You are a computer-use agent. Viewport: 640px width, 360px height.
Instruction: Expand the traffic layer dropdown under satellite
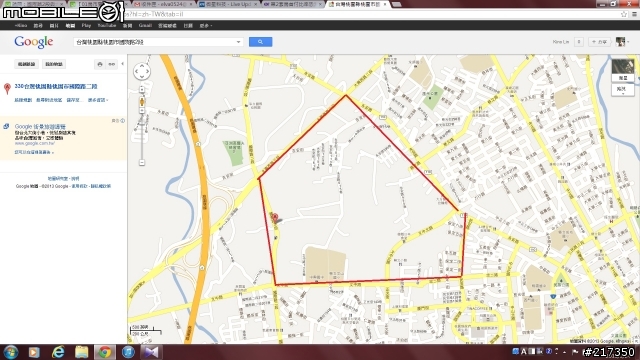[623, 90]
